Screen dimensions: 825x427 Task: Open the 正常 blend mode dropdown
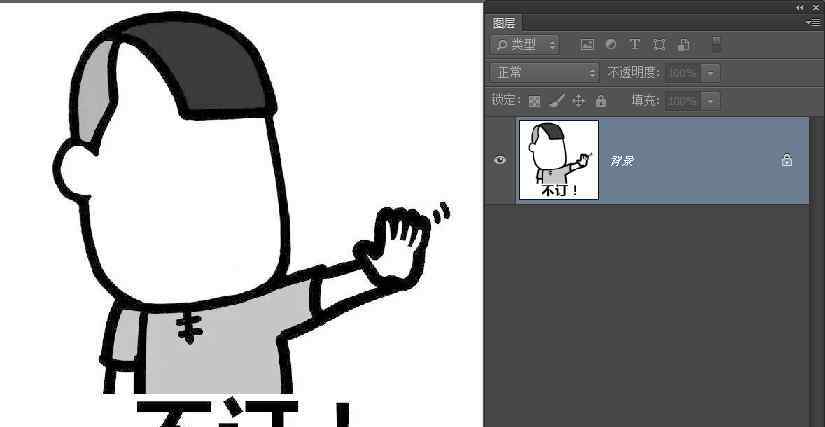pos(545,73)
